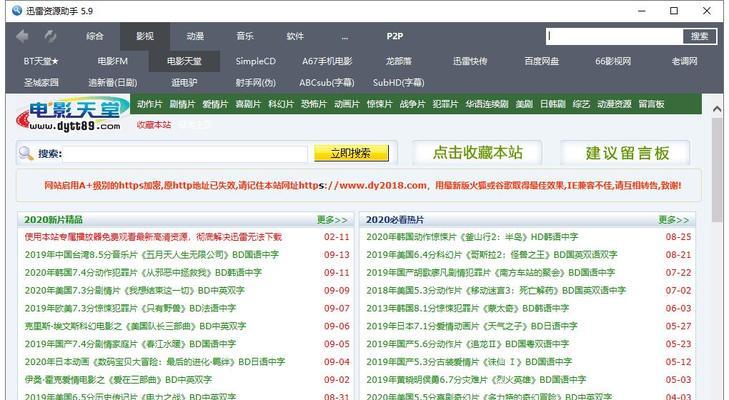Choose the 迅雷快传 source
729x400 pixels.
470,61
